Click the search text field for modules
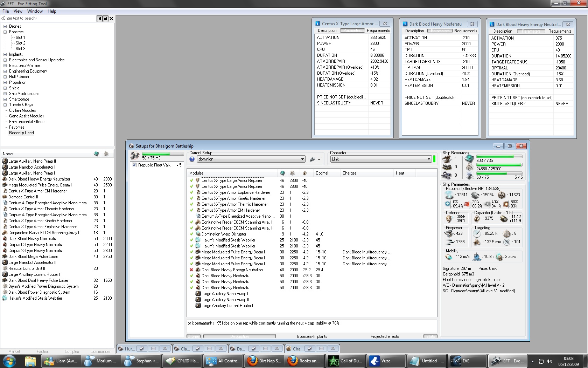This screenshot has height=368, width=588. click(x=48, y=18)
